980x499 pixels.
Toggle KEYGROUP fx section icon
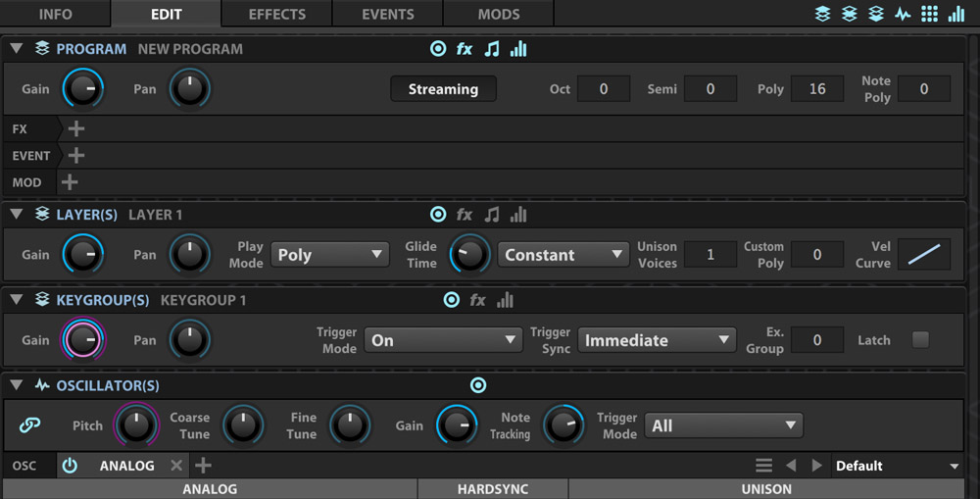coord(477,301)
